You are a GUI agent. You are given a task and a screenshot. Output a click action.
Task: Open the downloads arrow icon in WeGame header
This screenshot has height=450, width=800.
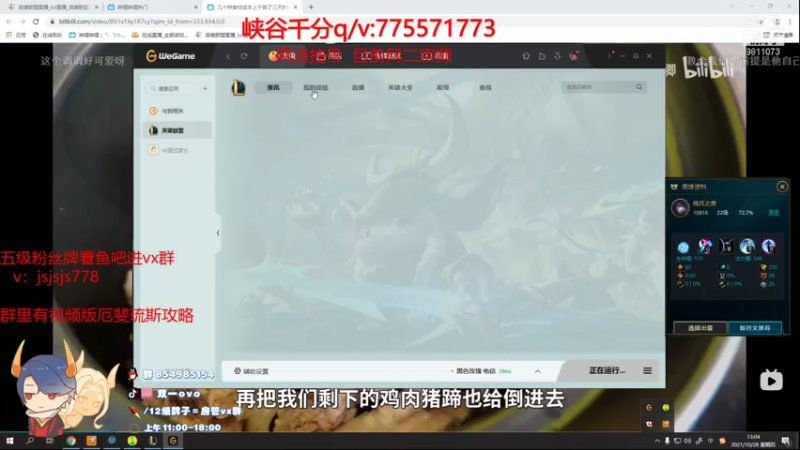click(557, 56)
